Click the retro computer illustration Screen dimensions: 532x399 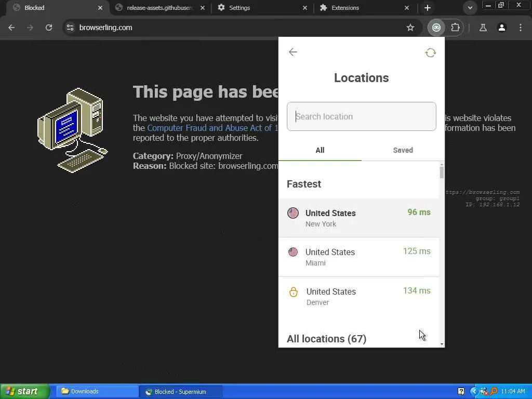(72, 130)
